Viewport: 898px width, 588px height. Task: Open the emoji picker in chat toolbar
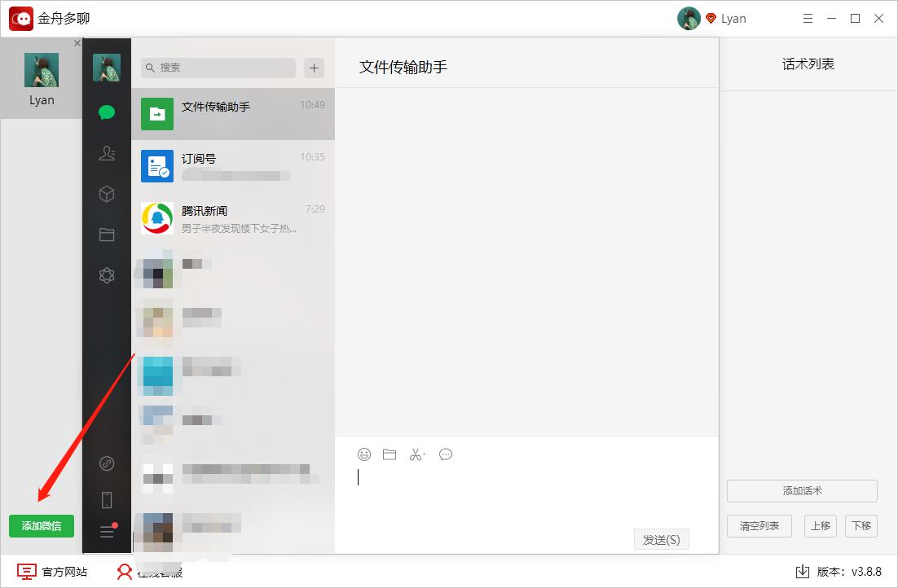pyautogui.click(x=364, y=454)
